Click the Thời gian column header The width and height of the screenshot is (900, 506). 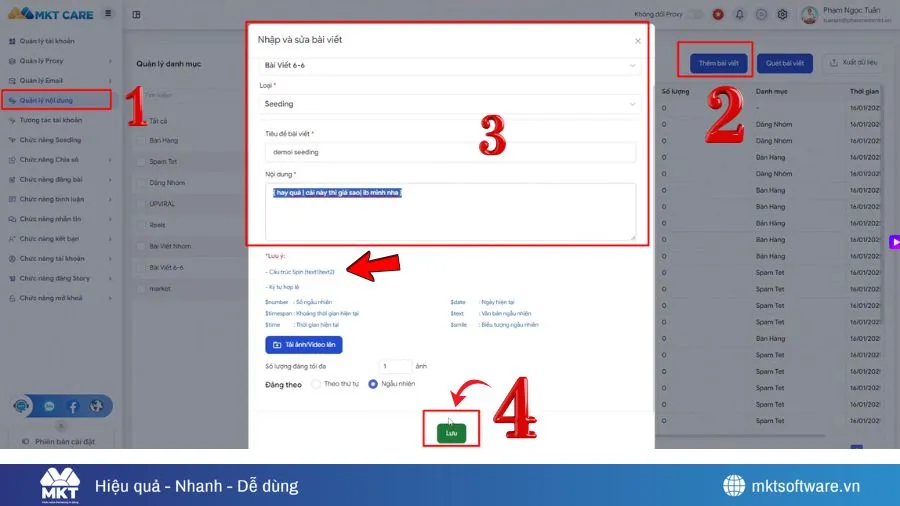pyautogui.click(x=864, y=92)
